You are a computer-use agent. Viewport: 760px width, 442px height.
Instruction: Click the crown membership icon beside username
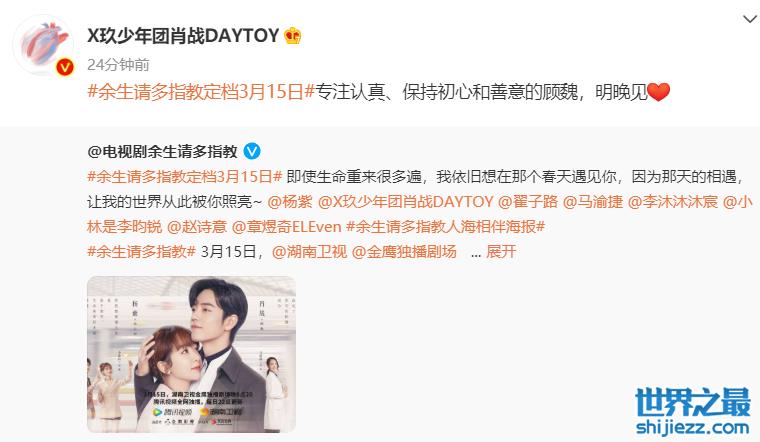292,36
